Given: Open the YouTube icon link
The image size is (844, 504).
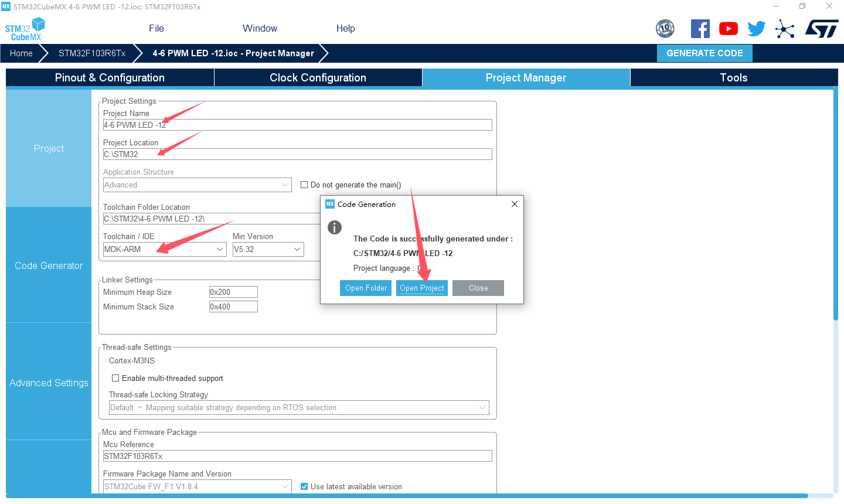Looking at the screenshot, I should pos(729,29).
